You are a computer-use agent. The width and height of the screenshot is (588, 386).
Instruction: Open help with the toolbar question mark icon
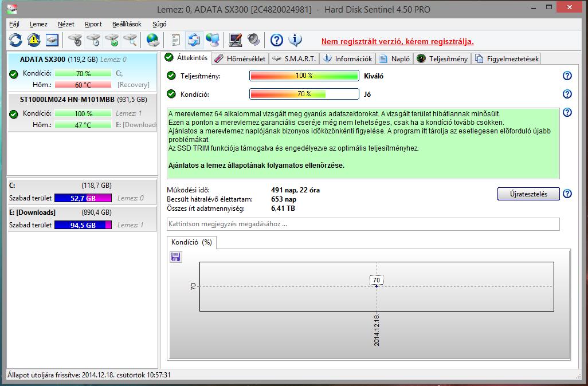point(276,40)
